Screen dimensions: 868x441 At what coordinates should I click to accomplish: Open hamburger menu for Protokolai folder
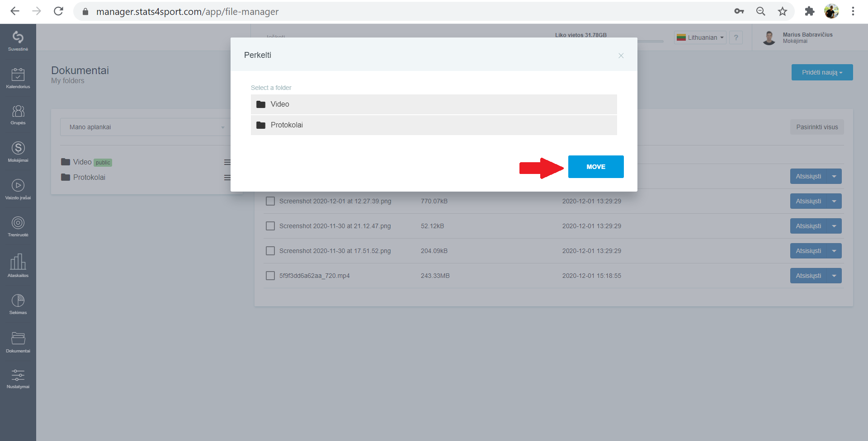pyautogui.click(x=227, y=178)
